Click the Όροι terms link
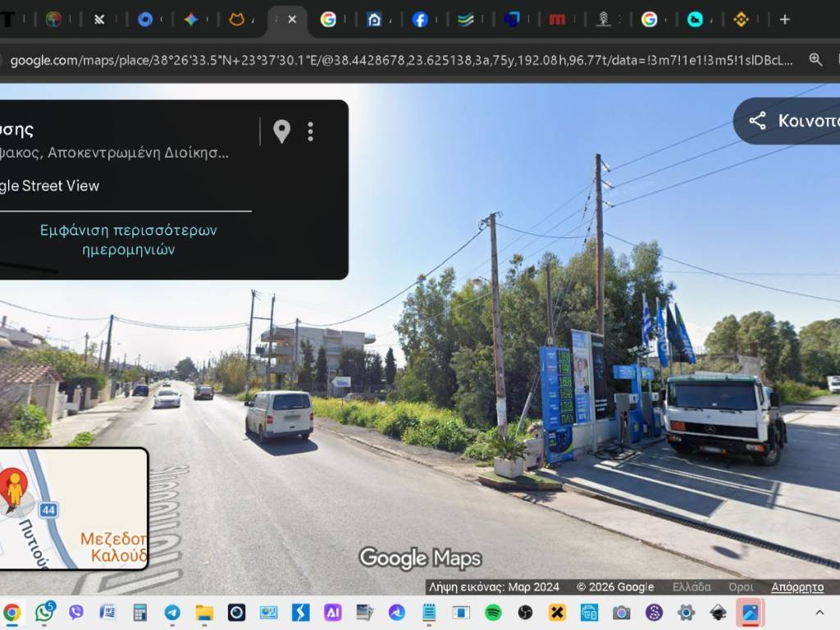840x630 pixels. 741,587
